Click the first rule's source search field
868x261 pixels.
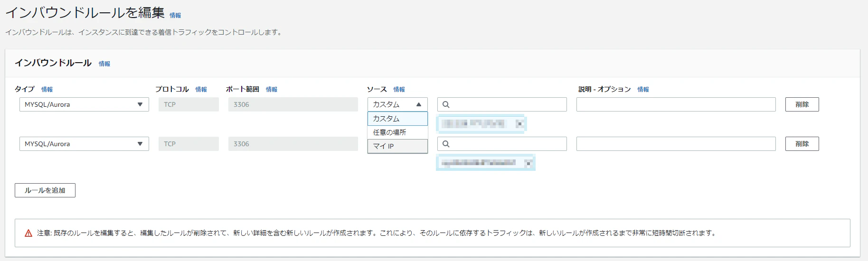click(x=502, y=104)
